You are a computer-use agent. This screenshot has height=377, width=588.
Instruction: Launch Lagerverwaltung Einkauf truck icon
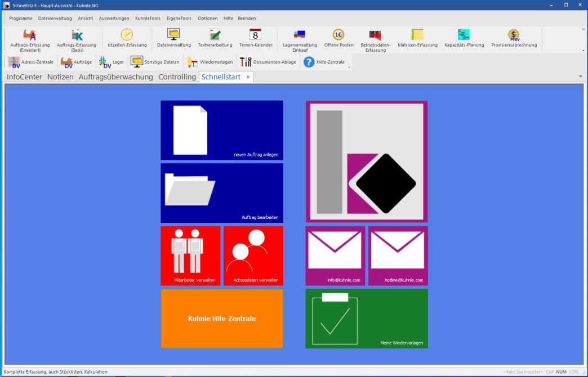tap(300, 35)
